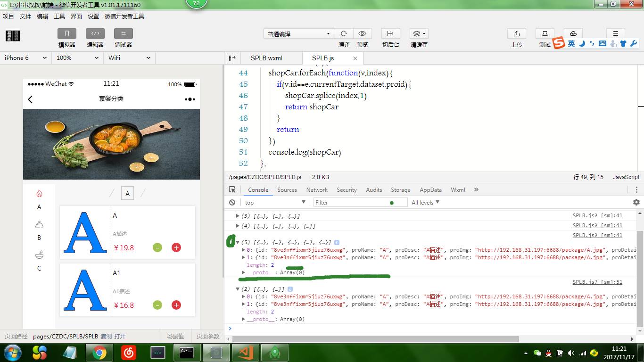Click the clear cache layers icon
Viewport: 644px width, 362px height.
coord(418,33)
